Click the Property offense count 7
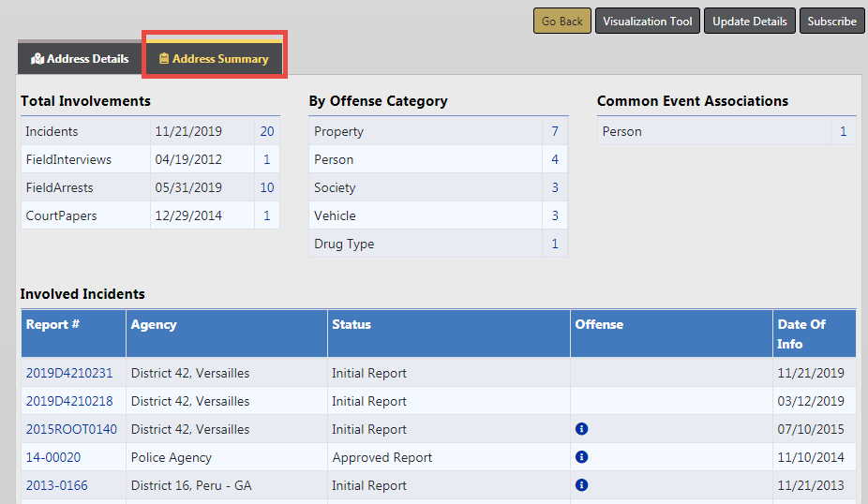The image size is (868, 504). point(555,131)
